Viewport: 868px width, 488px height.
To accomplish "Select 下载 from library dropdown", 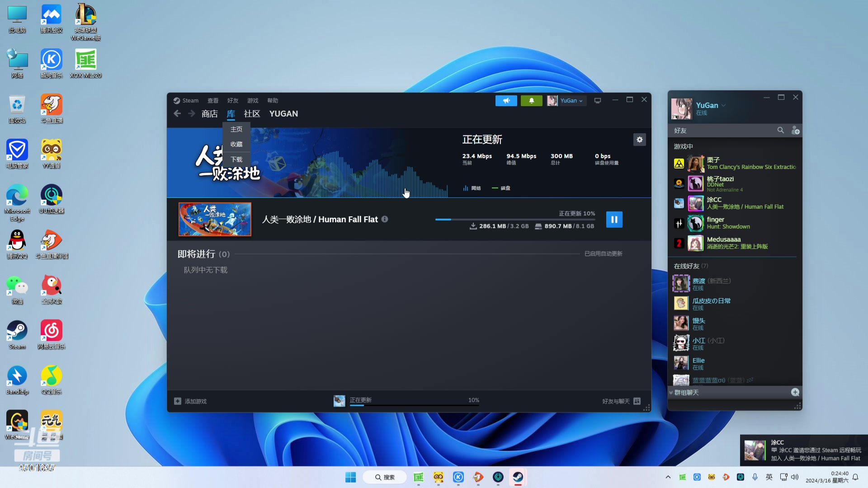I will tap(236, 160).
